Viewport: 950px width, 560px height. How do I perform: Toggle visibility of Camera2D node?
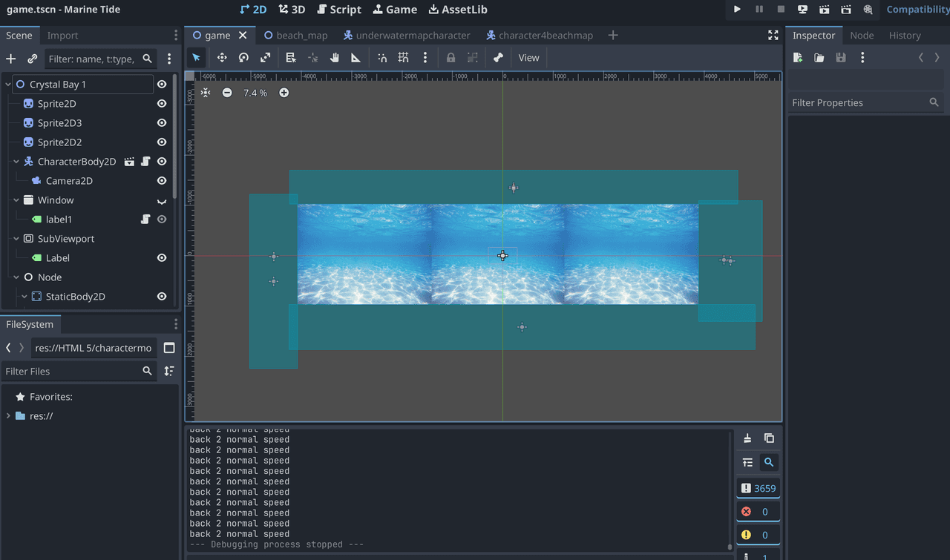162,181
